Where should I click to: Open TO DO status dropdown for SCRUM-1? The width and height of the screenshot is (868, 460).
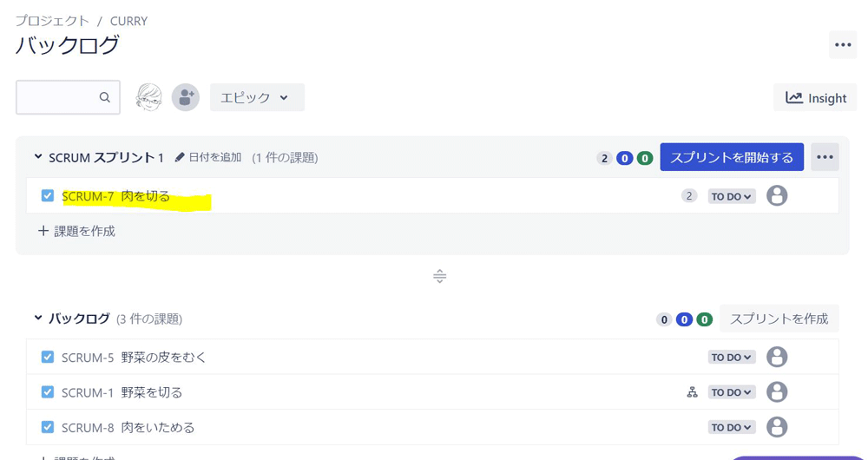tap(732, 392)
